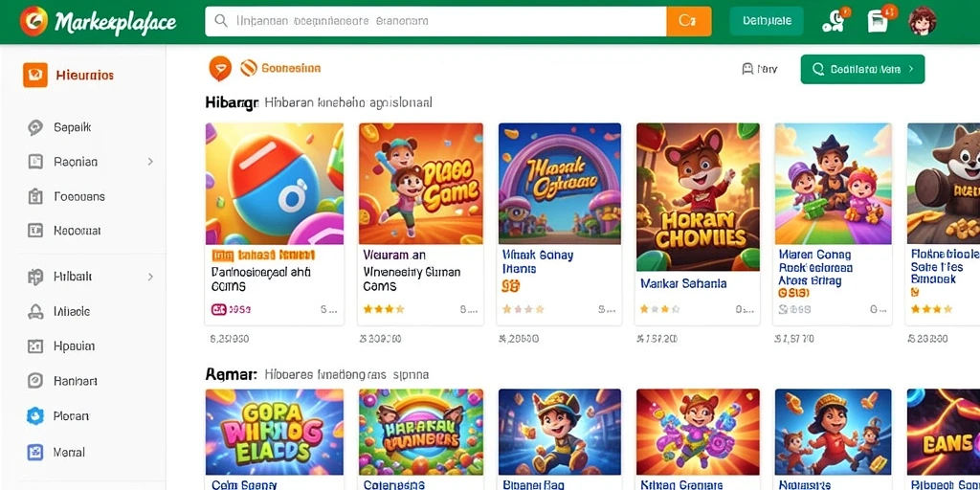Click into the search input field
Image resolution: width=980 pixels, height=490 pixels.
435,21
